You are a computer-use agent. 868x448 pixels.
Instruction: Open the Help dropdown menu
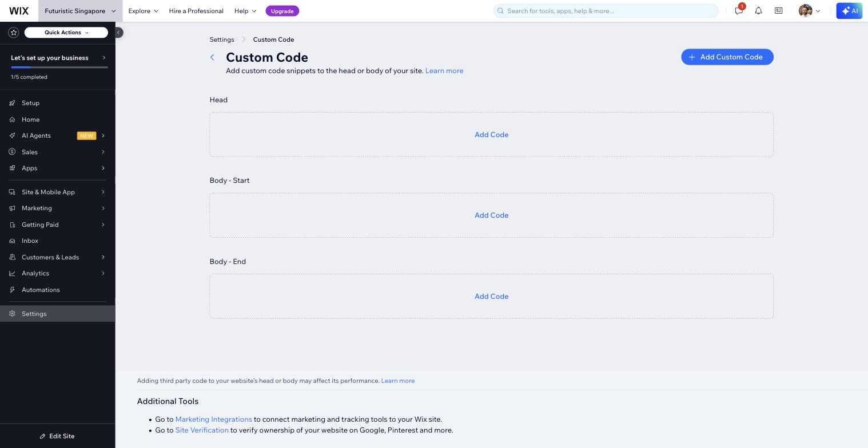[245, 11]
